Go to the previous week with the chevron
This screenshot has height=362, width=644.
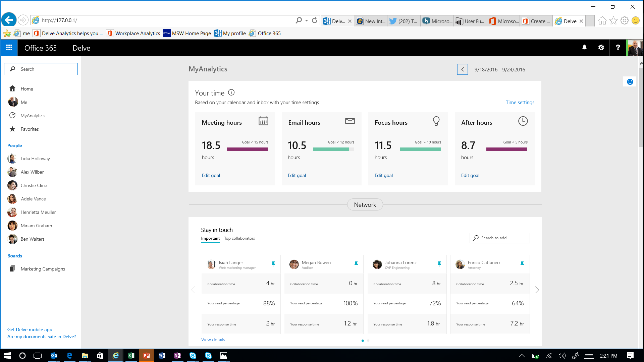click(x=462, y=69)
